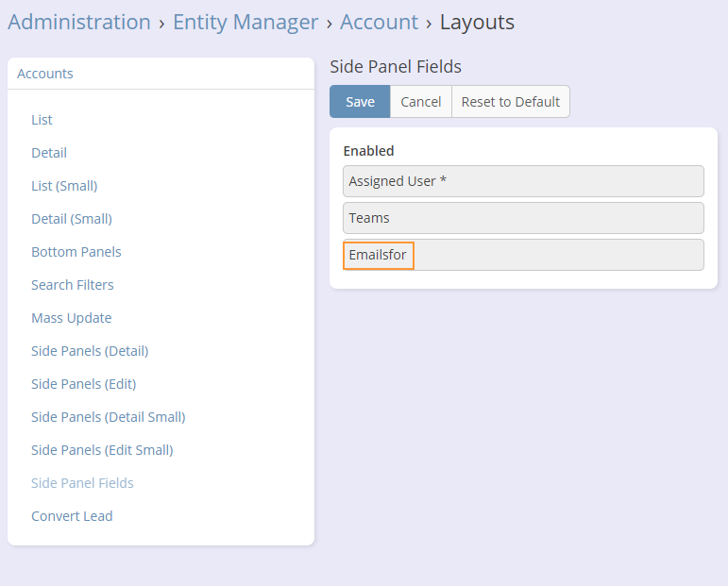Click the Emailsfor field item
This screenshot has width=728, height=586.
pyautogui.click(x=379, y=255)
